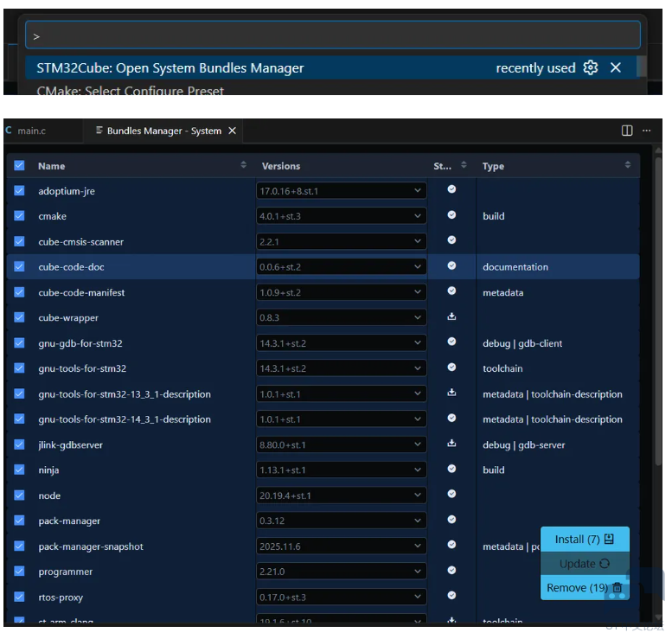Viewport: 672px width, 639px height.
Task: Click installed status icon for adoptium-jre
Action: point(451,189)
